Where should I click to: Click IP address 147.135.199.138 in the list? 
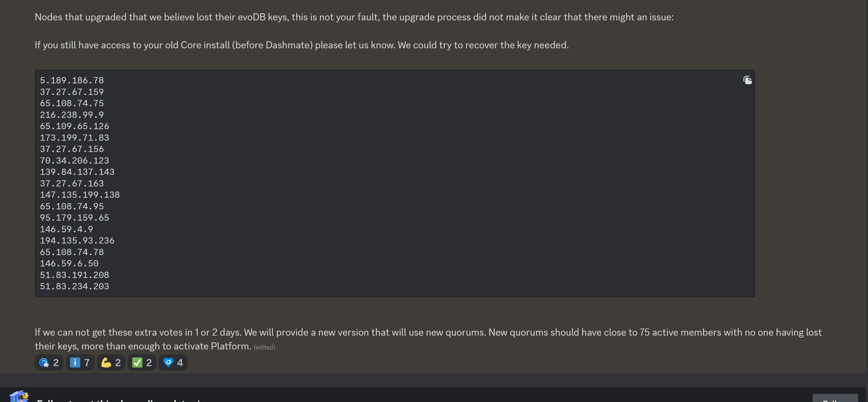point(80,195)
